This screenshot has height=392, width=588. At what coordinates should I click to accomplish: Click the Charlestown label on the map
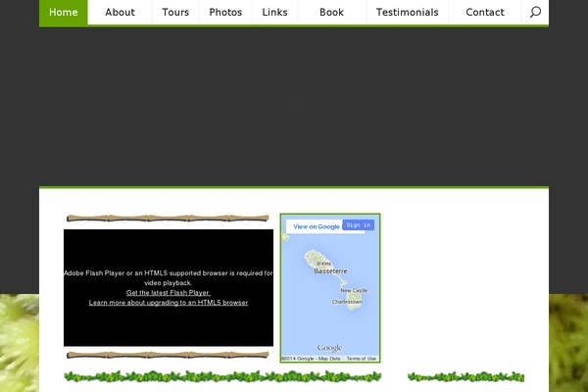(x=347, y=303)
